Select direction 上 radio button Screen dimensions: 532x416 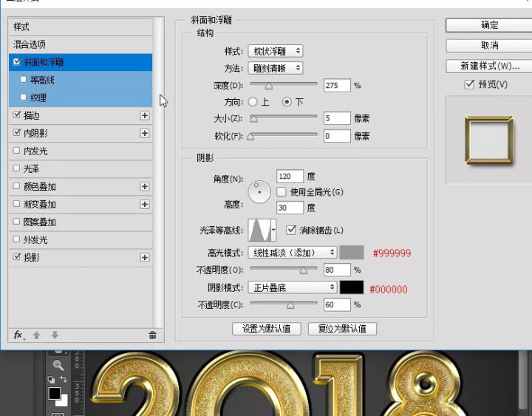coord(253,102)
